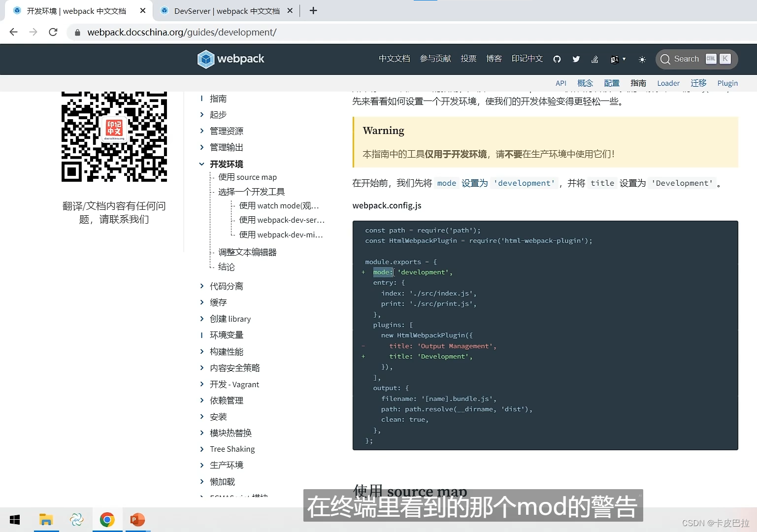Jump to 调整文本编辑器 sidebar item

[247, 252]
